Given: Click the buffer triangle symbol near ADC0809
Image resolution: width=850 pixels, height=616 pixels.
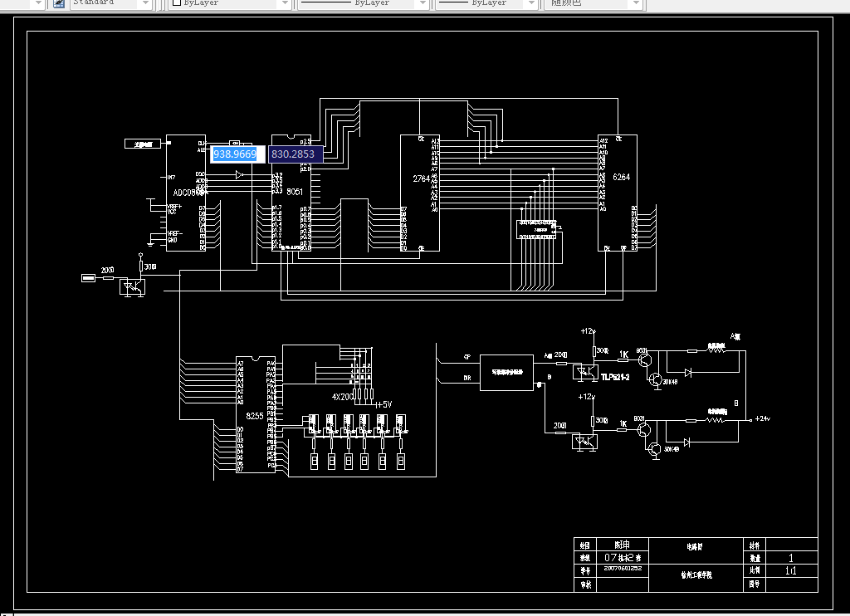Looking at the screenshot, I should [240, 174].
